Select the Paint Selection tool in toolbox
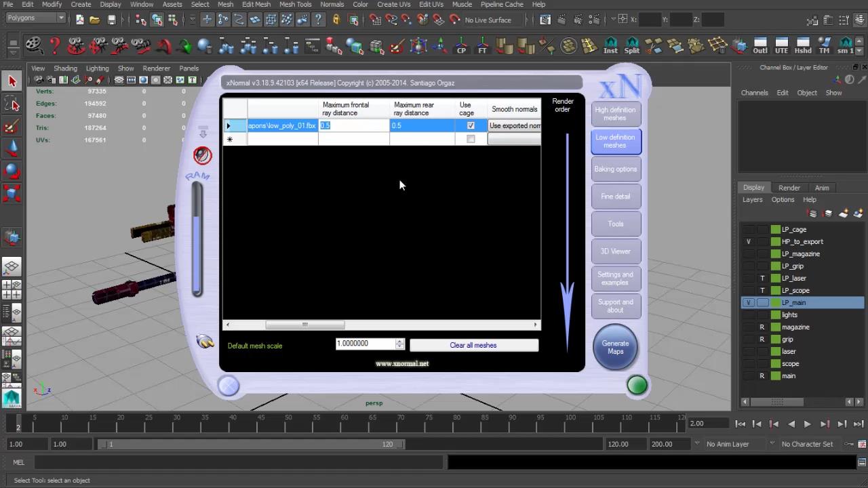868x488 pixels. click(x=12, y=127)
